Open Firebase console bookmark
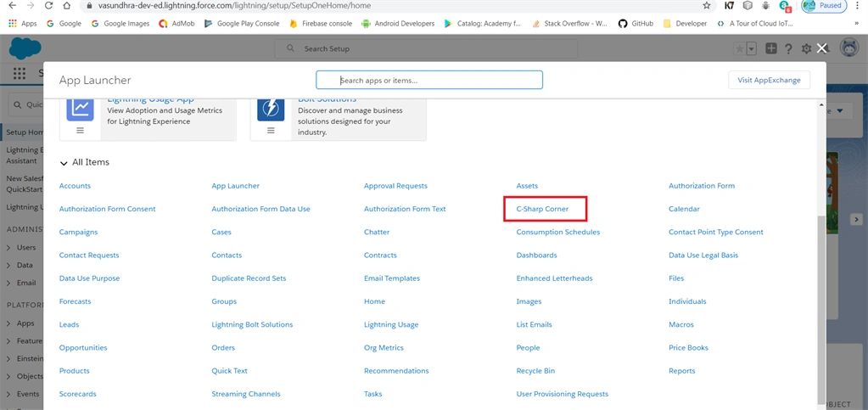The height and width of the screenshot is (410, 868). (320, 24)
